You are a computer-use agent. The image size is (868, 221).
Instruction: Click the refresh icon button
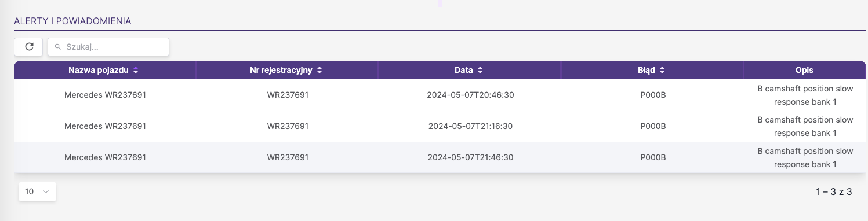coord(28,47)
